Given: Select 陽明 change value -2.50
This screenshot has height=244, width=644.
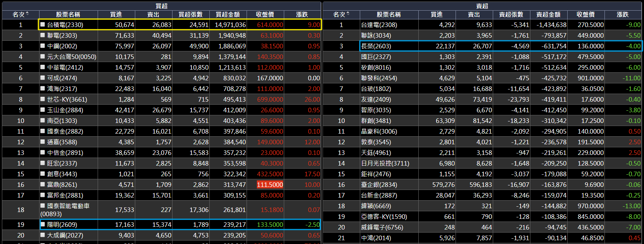Looking at the screenshot, I should point(313,225).
